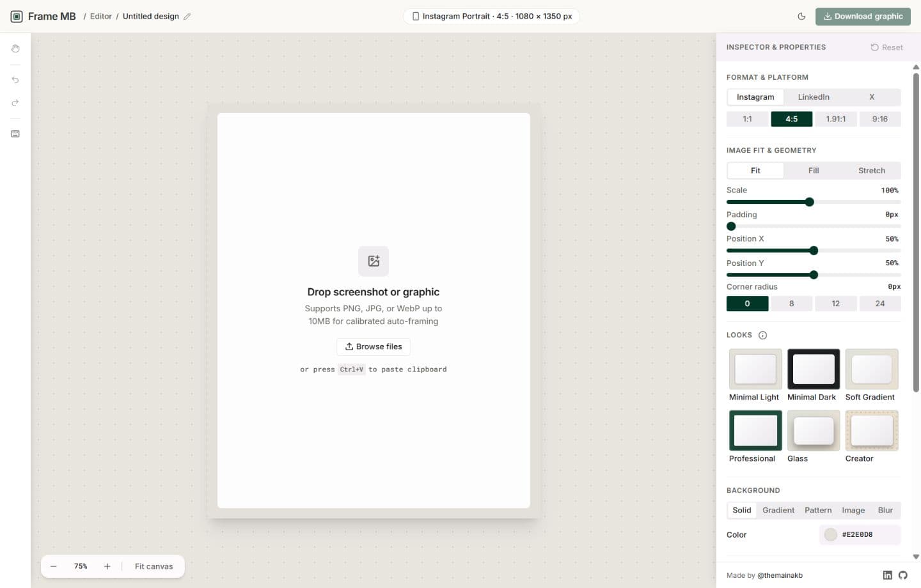Viewport: 921px width, 588px height.
Task: Choose the 9:16 aspect ratio
Action: pyautogui.click(x=879, y=119)
